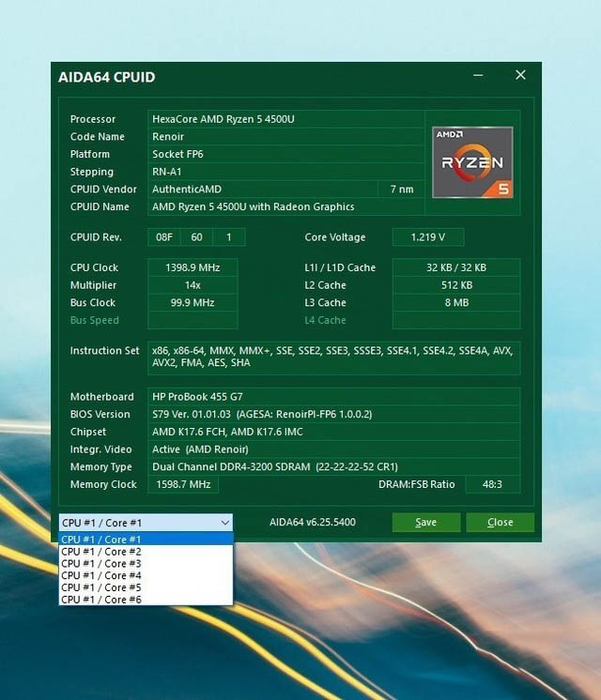Choose CPU #1 / Core #4 entry
Viewport: 601px width, 700px height.
point(146,575)
